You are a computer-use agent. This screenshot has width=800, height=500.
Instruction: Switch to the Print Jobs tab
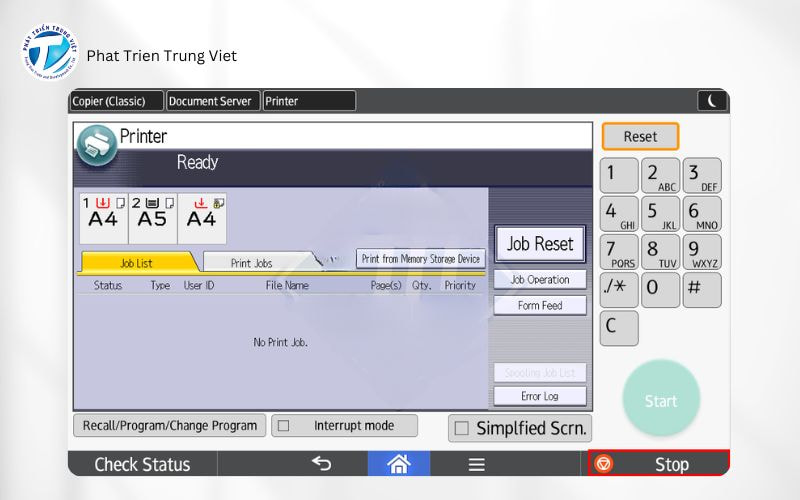point(251,263)
